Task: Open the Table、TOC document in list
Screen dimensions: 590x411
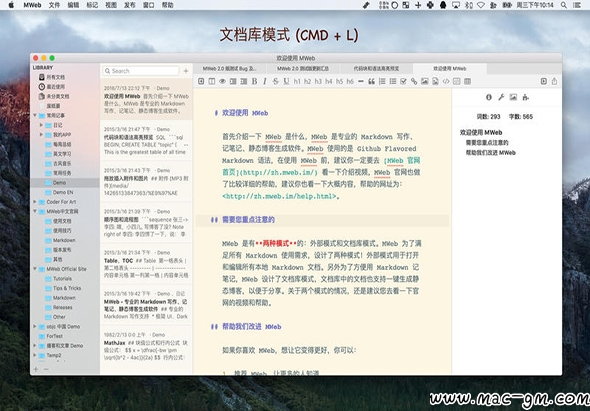Action: (x=146, y=264)
